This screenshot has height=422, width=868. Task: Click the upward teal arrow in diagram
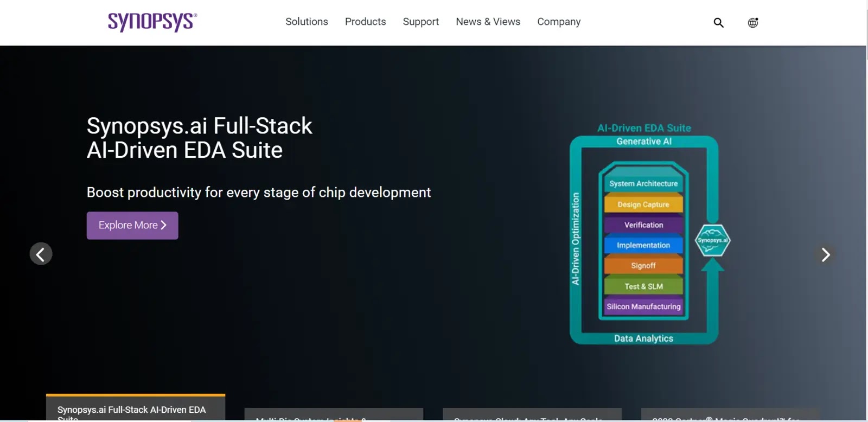pyautogui.click(x=712, y=266)
